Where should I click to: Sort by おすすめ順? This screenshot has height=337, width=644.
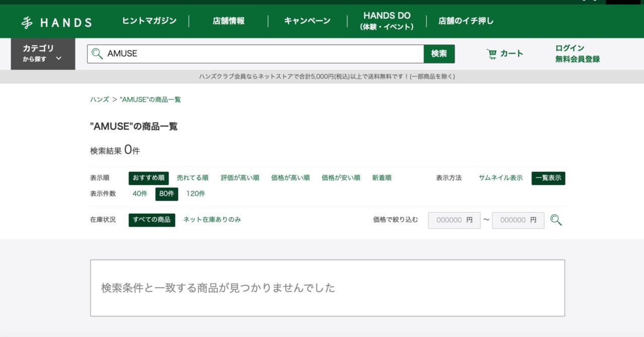148,178
